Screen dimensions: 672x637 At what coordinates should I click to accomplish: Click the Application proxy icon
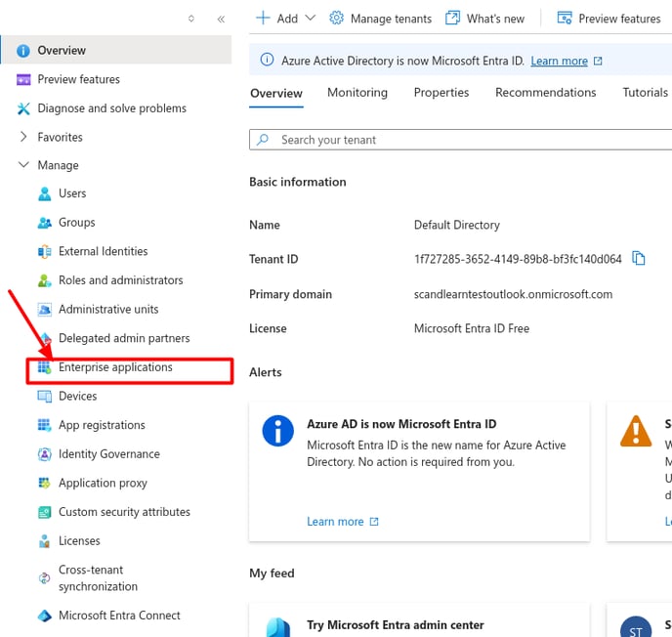pos(44,483)
